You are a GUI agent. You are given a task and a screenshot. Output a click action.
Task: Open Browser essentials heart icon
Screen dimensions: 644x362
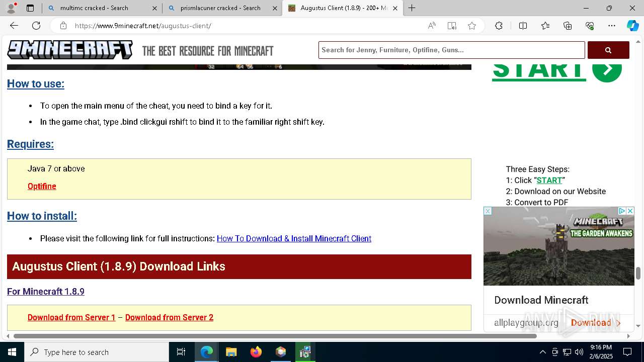[590, 26]
